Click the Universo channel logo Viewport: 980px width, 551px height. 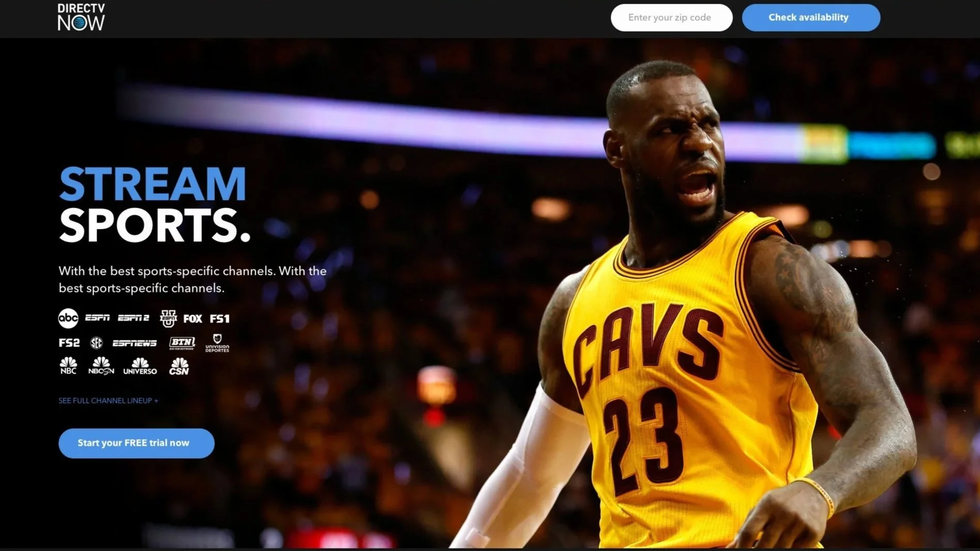click(x=140, y=366)
